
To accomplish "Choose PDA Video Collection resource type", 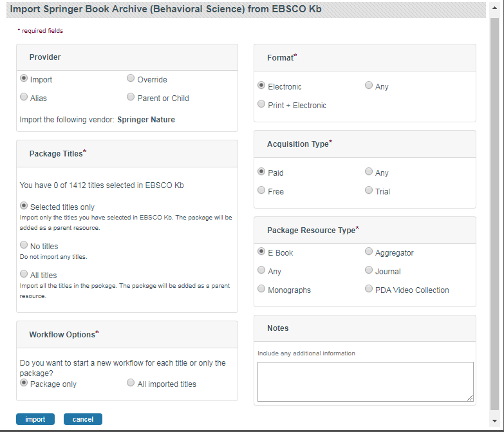I will click(x=369, y=288).
